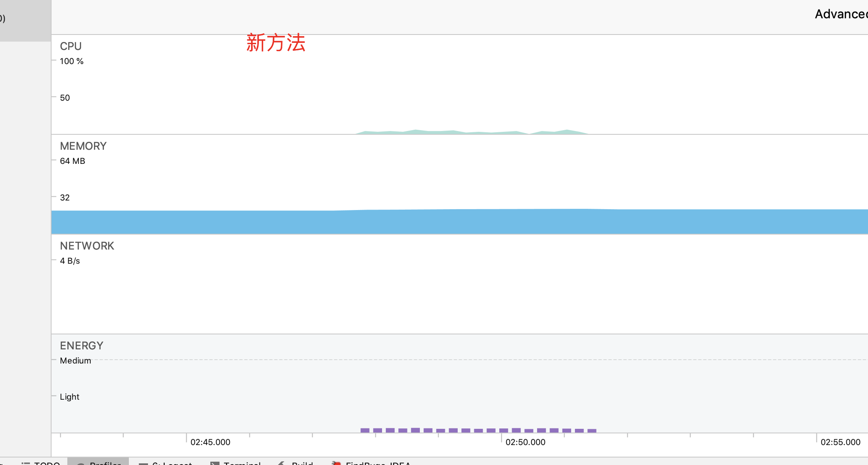Click the 02:50.000 timeline marker
The height and width of the screenshot is (465, 868).
[x=525, y=442]
